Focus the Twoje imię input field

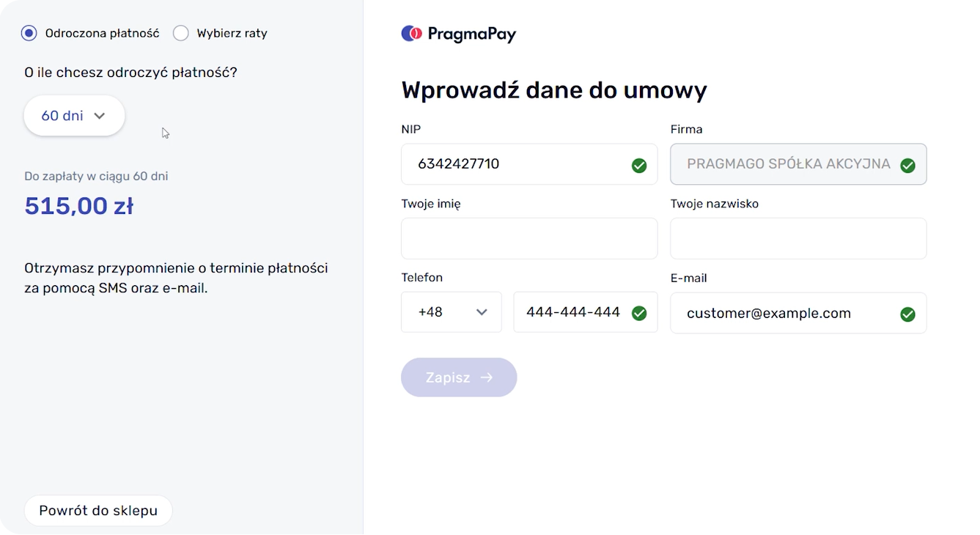click(x=529, y=238)
